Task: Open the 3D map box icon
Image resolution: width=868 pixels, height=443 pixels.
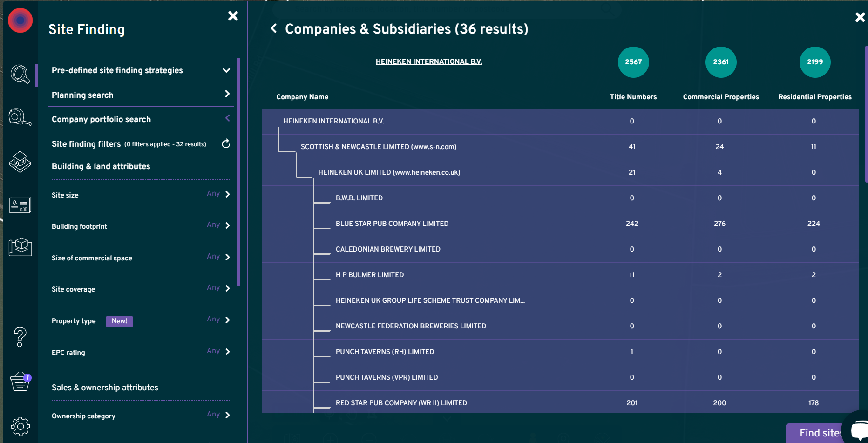Action: [x=20, y=246]
